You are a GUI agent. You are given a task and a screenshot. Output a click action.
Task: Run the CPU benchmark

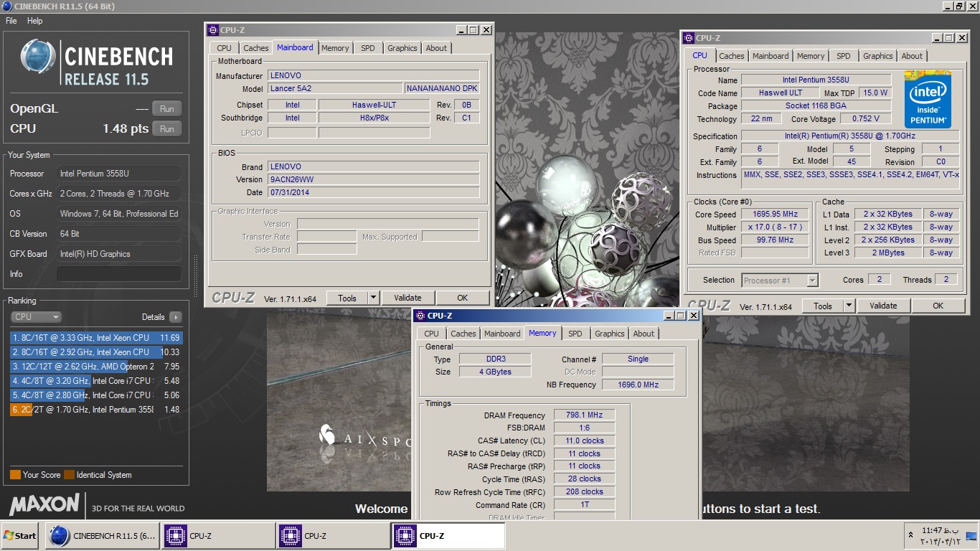(x=166, y=129)
